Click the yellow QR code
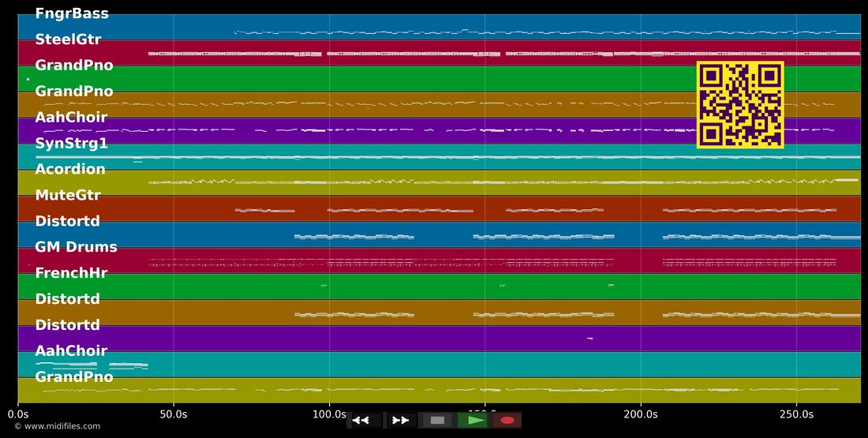This screenshot has height=438, width=868. pyautogui.click(x=740, y=105)
